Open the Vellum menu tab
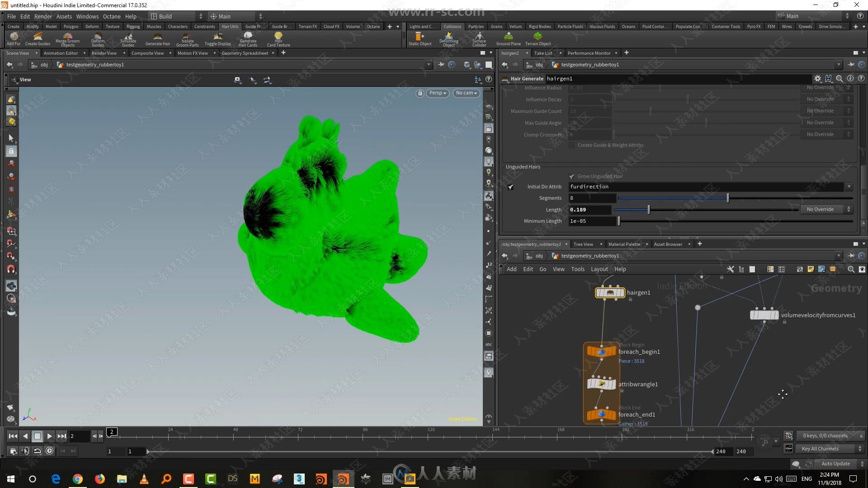 click(514, 26)
